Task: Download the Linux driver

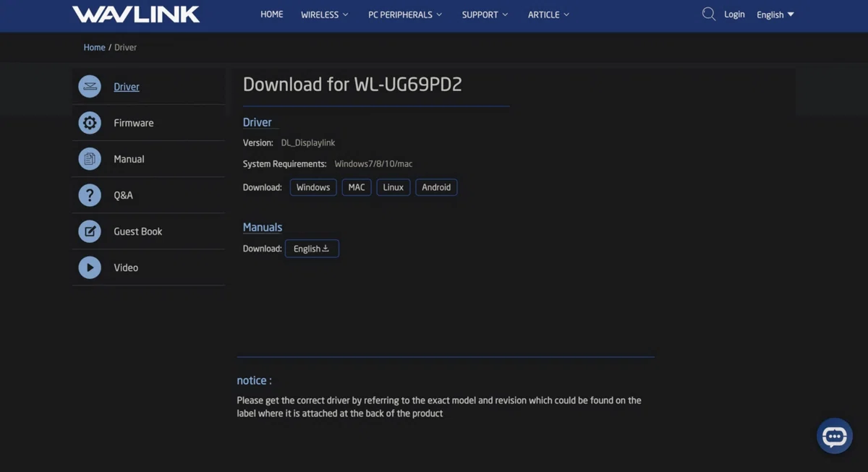Action: pos(393,187)
